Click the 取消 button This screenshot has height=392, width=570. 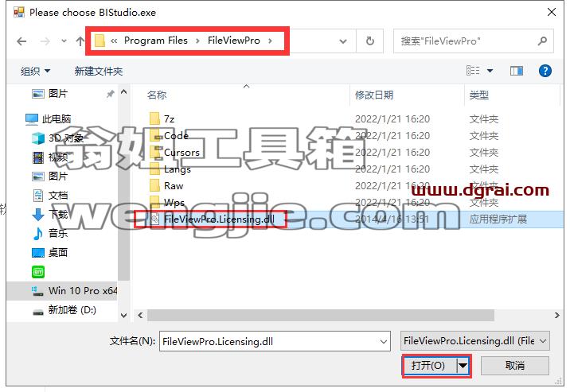[515, 366]
